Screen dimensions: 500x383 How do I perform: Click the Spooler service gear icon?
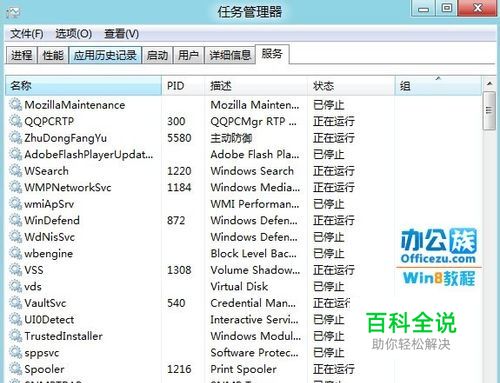[15, 369]
